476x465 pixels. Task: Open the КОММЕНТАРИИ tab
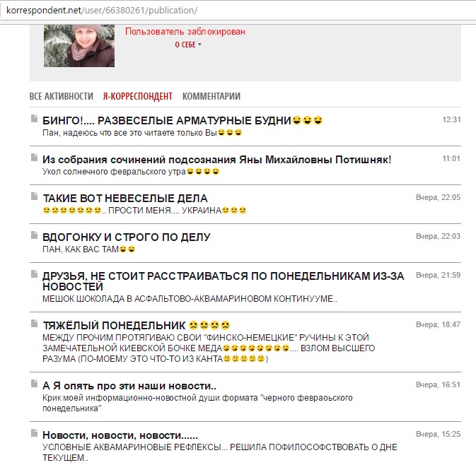[211, 96]
